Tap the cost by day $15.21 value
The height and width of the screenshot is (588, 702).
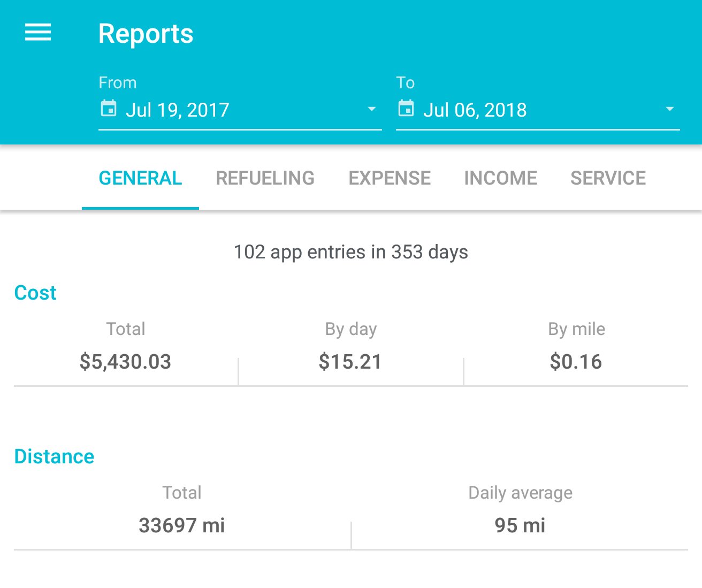point(350,362)
